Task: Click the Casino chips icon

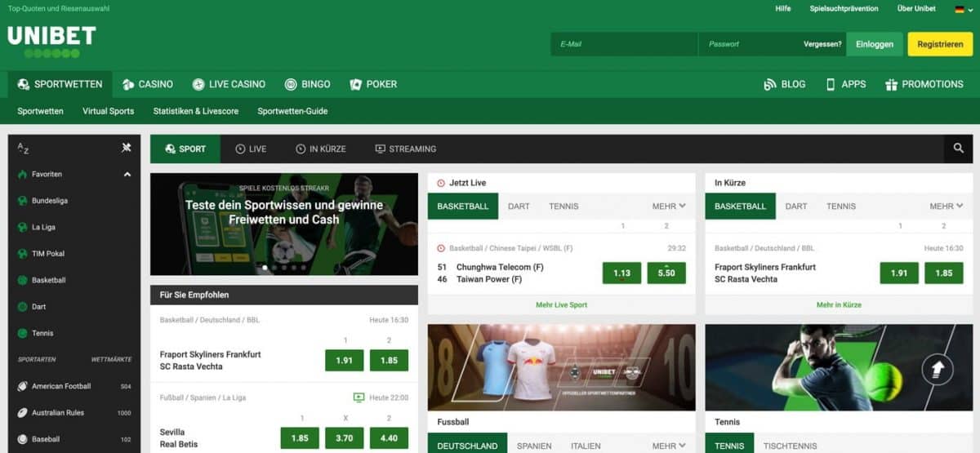Action: tap(128, 84)
